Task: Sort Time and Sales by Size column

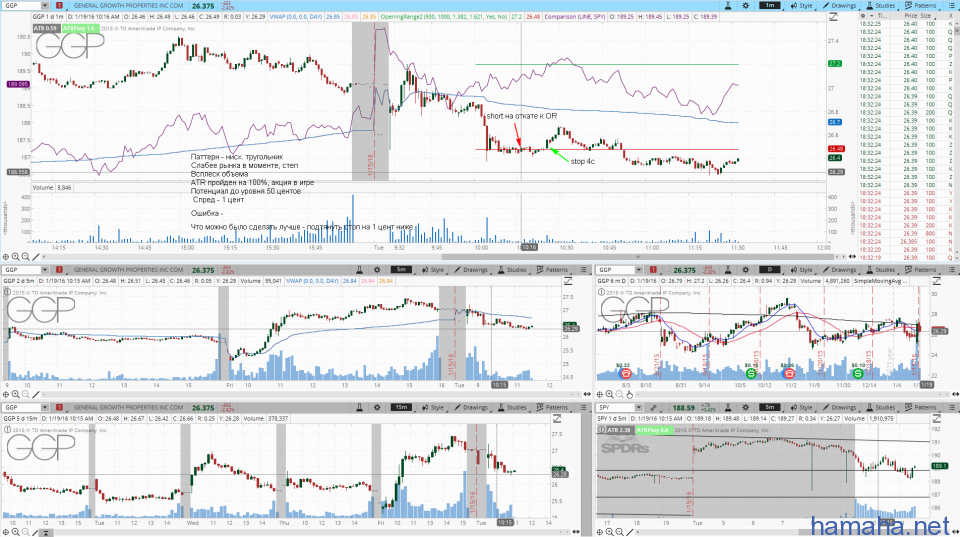Action: coord(926,15)
